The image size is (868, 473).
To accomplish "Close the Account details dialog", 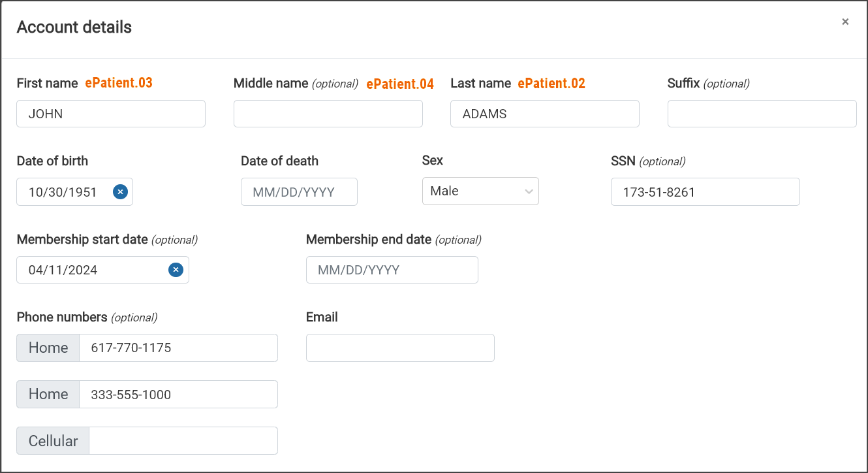I will point(845,22).
